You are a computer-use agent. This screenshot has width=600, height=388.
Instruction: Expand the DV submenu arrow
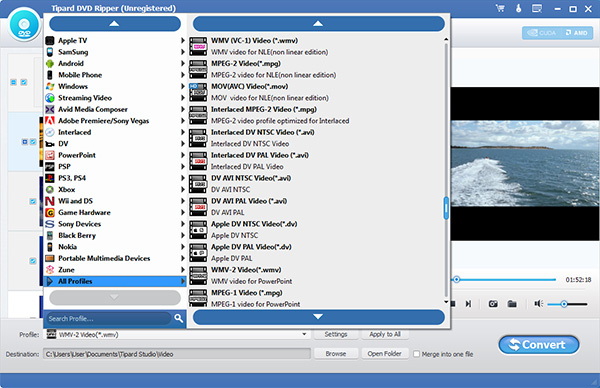click(183, 143)
